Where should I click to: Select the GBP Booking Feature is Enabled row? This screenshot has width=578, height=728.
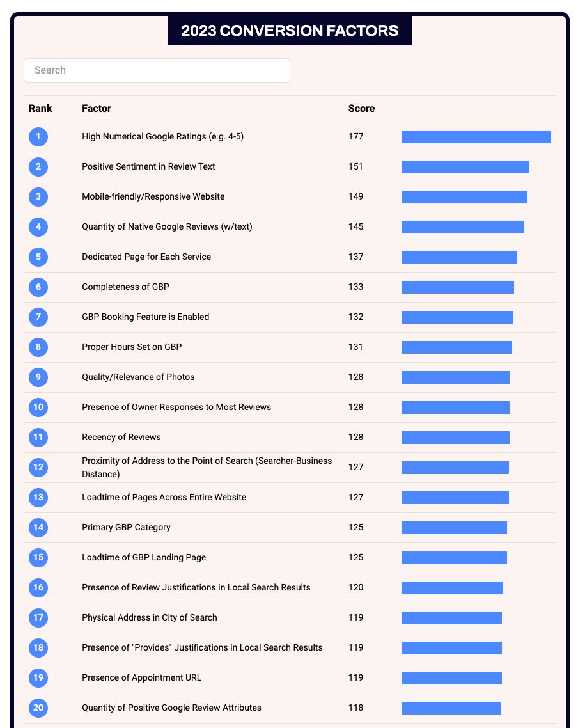[290, 317]
